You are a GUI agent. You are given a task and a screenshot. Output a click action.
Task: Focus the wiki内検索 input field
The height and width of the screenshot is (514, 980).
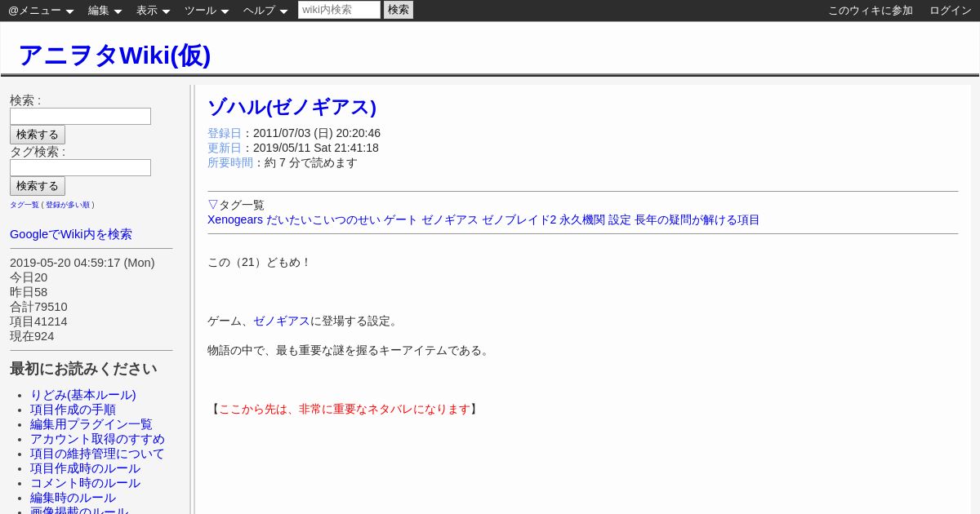[x=339, y=10]
